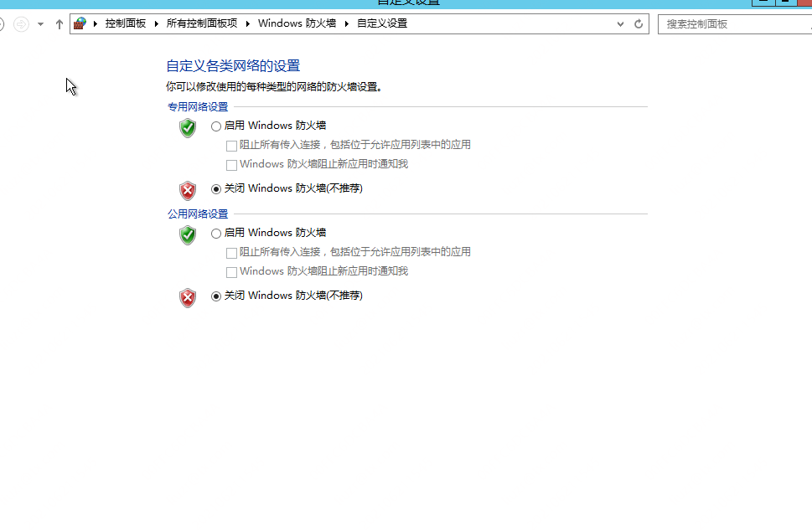
Task: Click the 公用网络设置 section label
Action: click(x=198, y=214)
